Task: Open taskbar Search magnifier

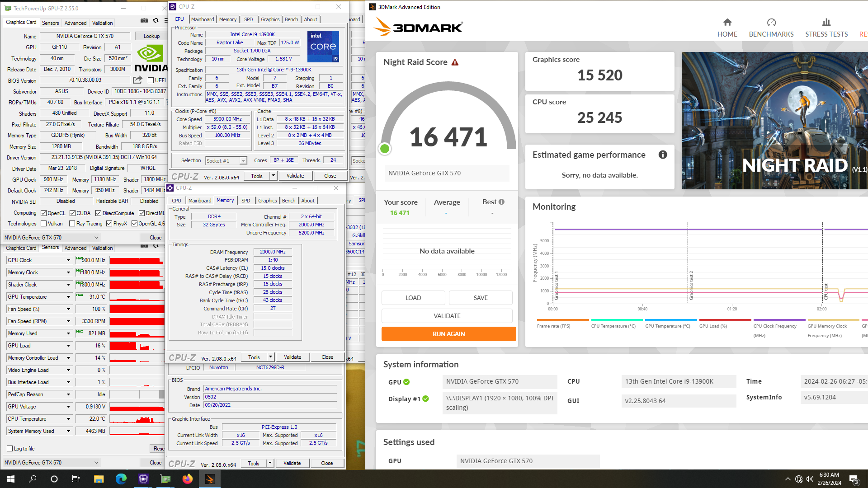Action: [x=33, y=479]
